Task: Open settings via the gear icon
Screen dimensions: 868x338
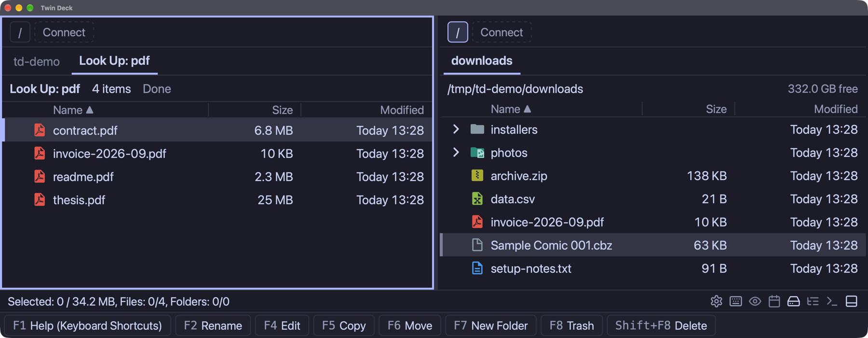Action: point(716,301)
